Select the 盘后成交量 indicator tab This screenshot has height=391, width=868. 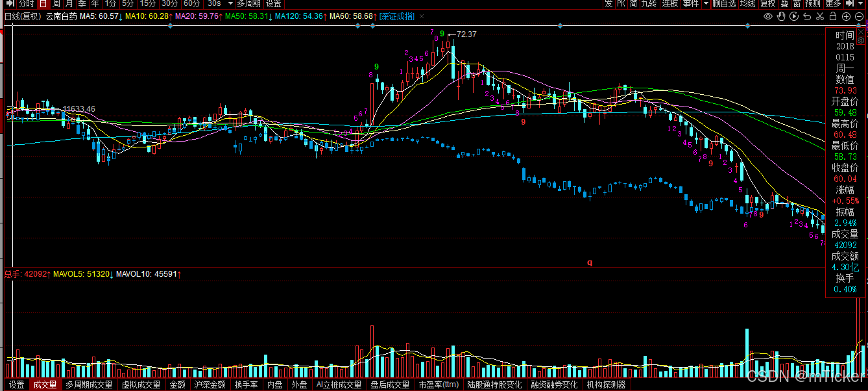tap(390, 385)
